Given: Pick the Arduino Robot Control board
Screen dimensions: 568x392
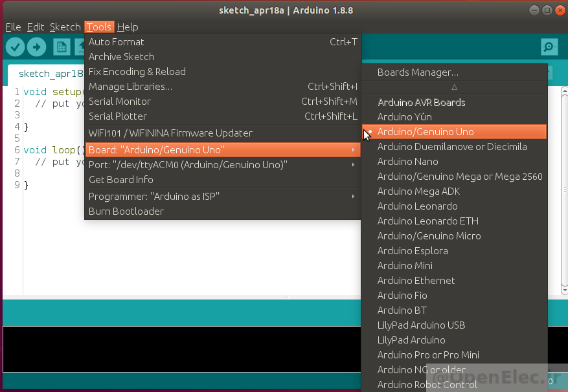Looking at the screenshot, I should point(454,384).
